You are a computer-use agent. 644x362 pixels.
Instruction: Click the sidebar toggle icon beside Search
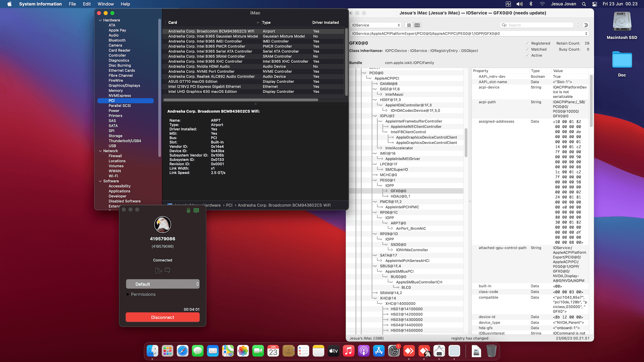[586, 25]
